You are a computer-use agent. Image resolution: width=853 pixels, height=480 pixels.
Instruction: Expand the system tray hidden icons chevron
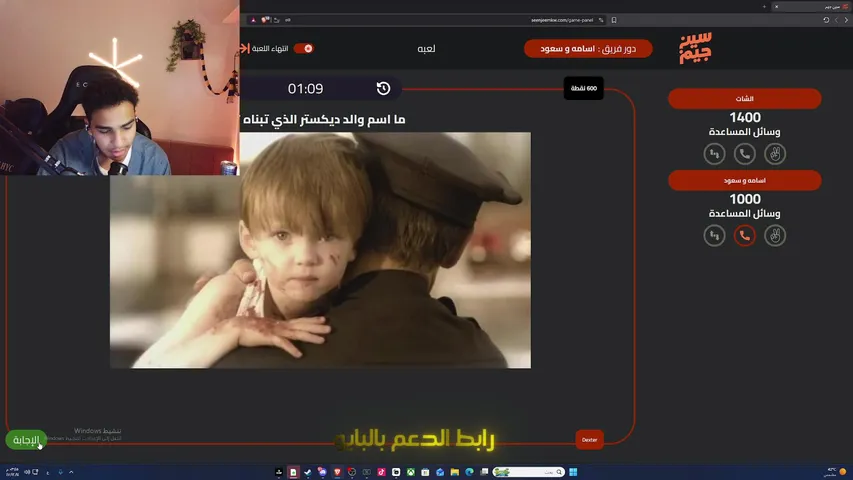pyautogui.click(x=71, y=472)
